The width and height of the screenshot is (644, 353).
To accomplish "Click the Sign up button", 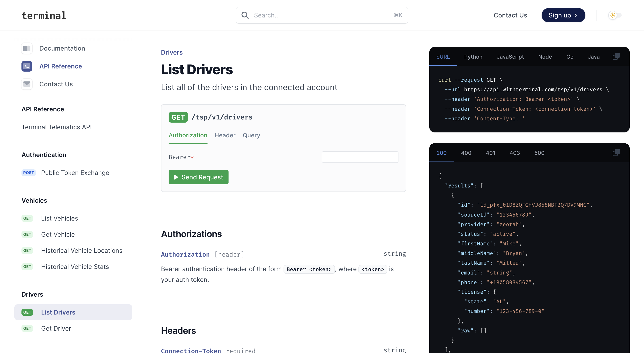I will [563, 15].
